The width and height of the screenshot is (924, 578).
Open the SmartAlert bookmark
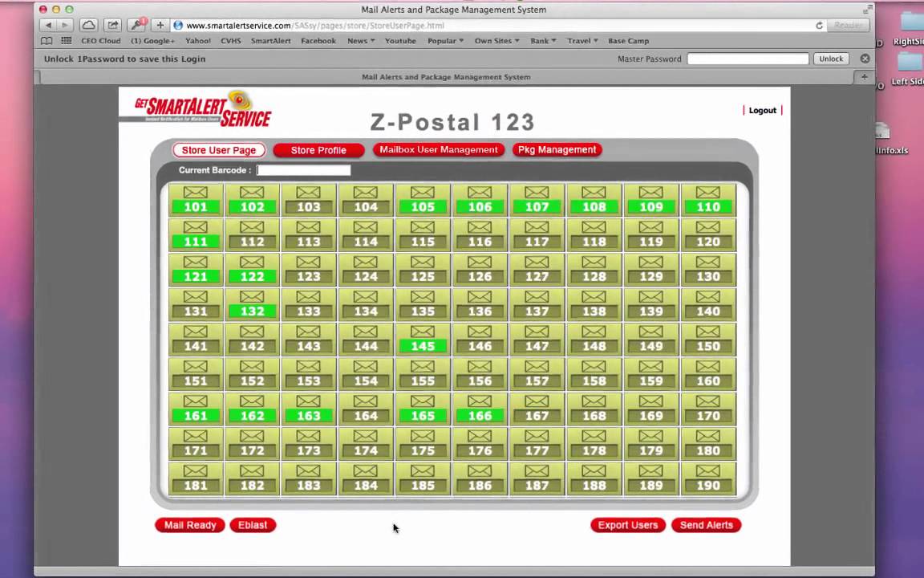click(x=271, y=41)
